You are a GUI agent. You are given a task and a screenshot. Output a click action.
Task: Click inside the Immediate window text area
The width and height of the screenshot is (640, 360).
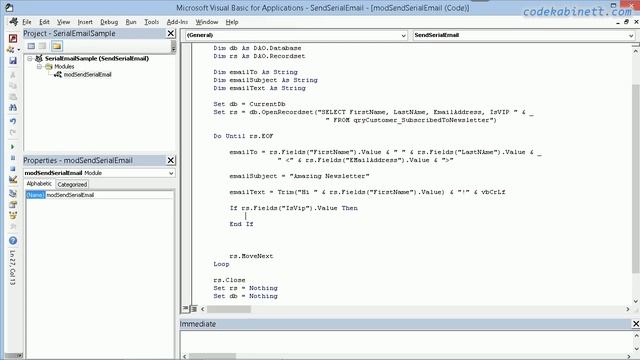tap(406, 341)
